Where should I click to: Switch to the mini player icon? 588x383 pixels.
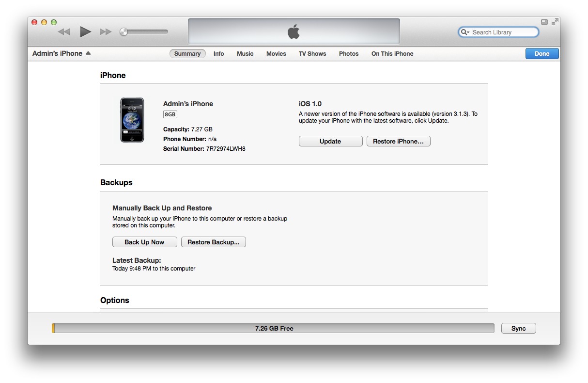coord(544,22)
